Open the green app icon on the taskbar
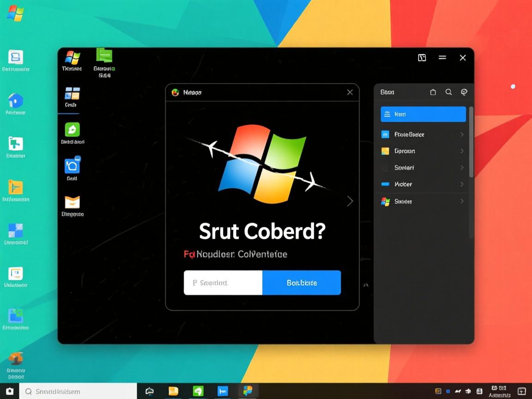The height and width of the screenshot is (399, 532). [x=198, y=391]
